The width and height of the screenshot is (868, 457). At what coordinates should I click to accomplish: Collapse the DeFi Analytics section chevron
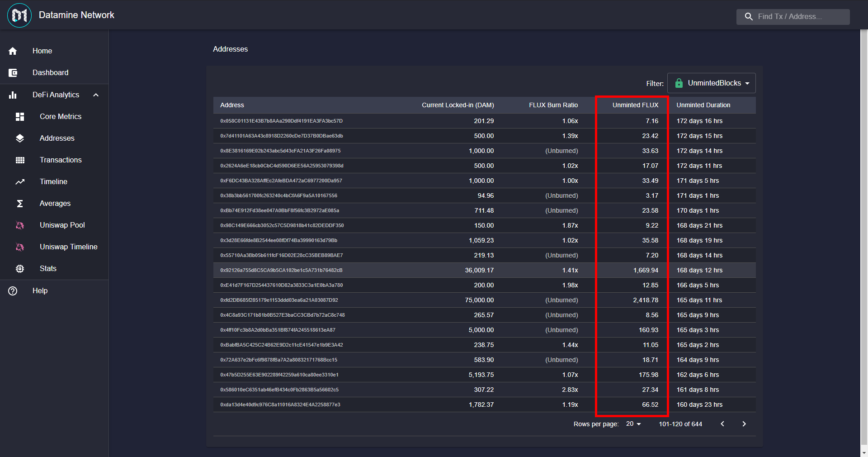coord(96,95)
